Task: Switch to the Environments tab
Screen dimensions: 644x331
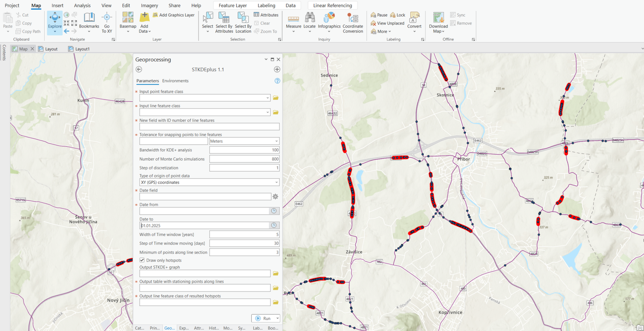Action: tap(175, 81)
